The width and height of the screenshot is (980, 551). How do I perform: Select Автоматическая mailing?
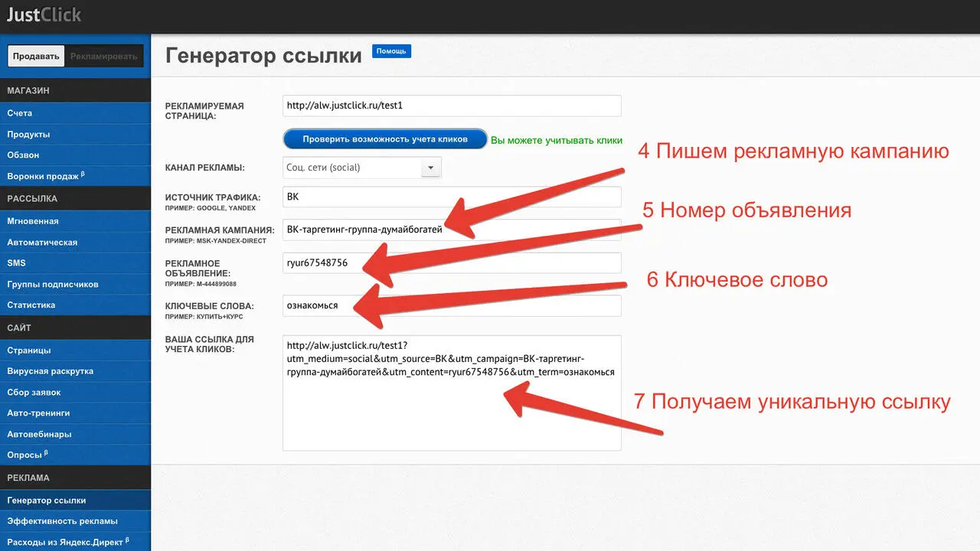pyautogui.click(x=75, y=242)
